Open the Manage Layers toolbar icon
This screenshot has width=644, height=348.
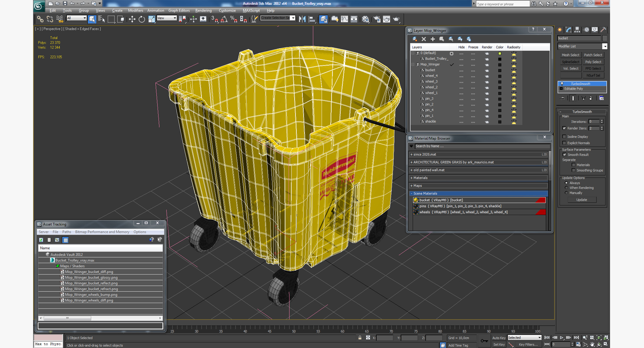point(323,19)
